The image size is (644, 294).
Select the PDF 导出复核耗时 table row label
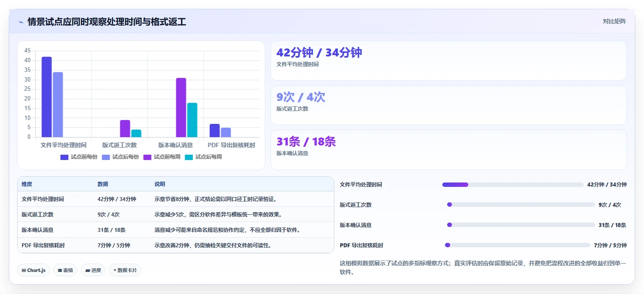click(43, 246)
